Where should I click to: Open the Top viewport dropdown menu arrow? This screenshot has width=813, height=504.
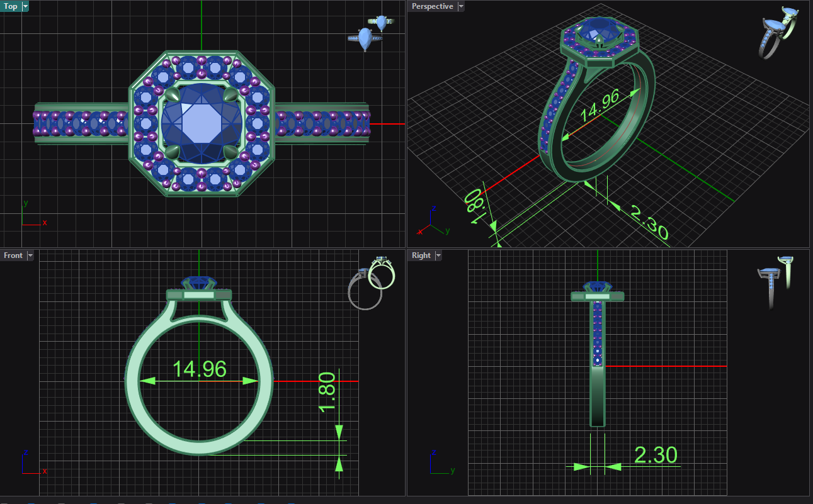click(25, 6)
